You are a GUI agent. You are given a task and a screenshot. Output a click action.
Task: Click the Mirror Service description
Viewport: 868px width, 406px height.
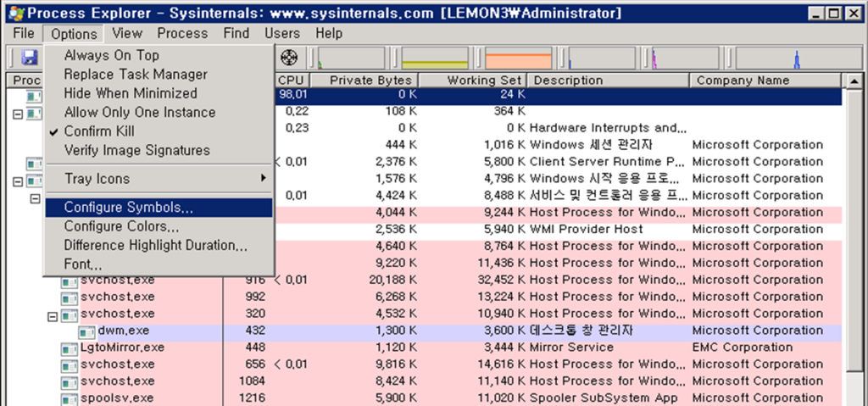pyautogui.click(x=571, y=348)
